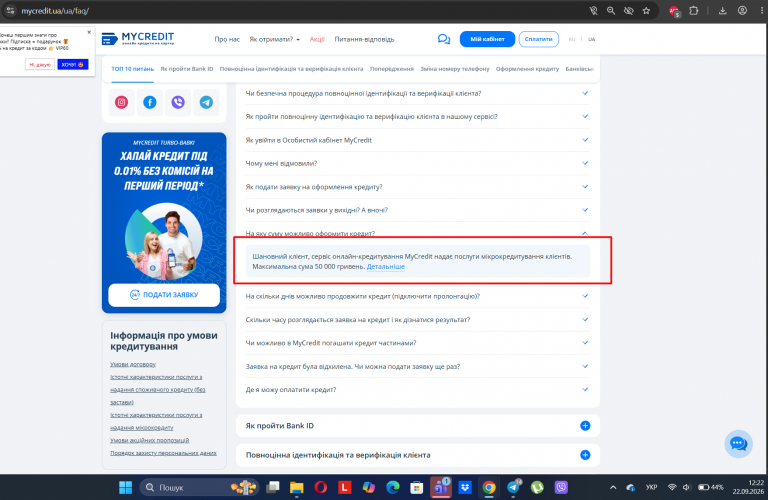Select the 'Зміна номеру телефону' tab
The width and height of the screenshot is (768, 500).
pos(455,69)
